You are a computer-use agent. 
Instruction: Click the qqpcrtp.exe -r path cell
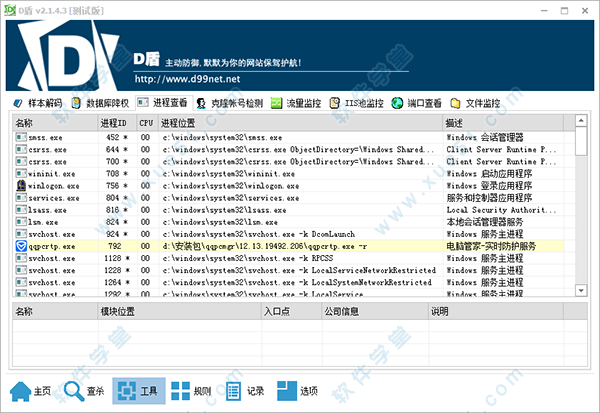coord(264,246)
